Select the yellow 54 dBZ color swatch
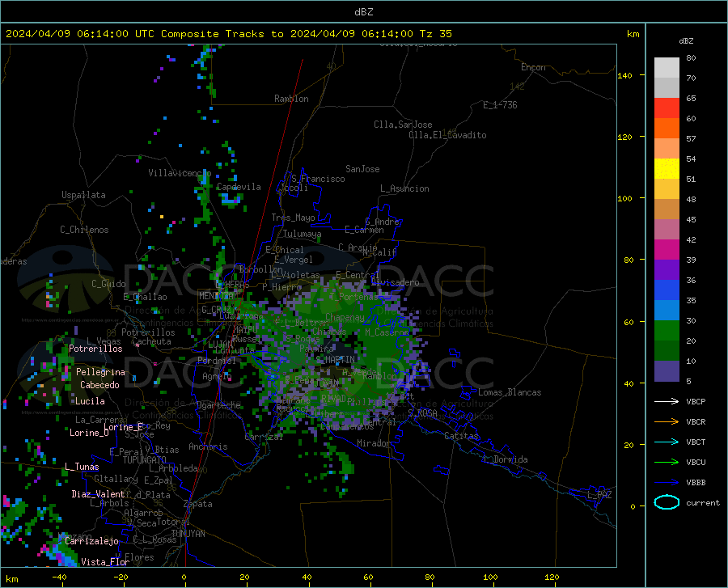728x588 pixels. click(667, 169)
